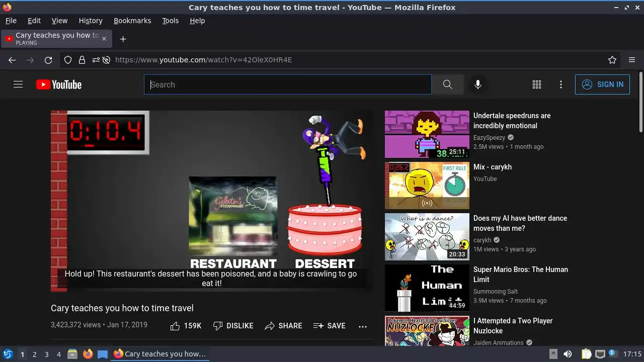Open the taskbar start menu icon
The width and height of the screenshot is (644, 362).
pyautogui.click(x=8, y=354)
